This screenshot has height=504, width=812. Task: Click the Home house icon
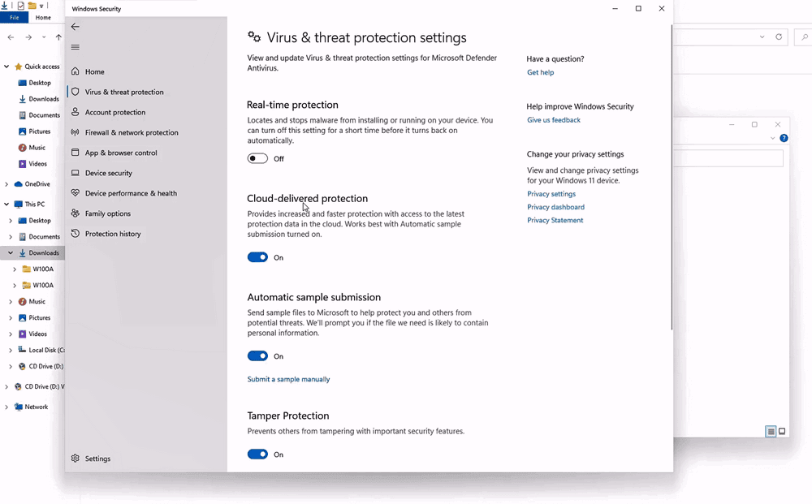(75, 71)
